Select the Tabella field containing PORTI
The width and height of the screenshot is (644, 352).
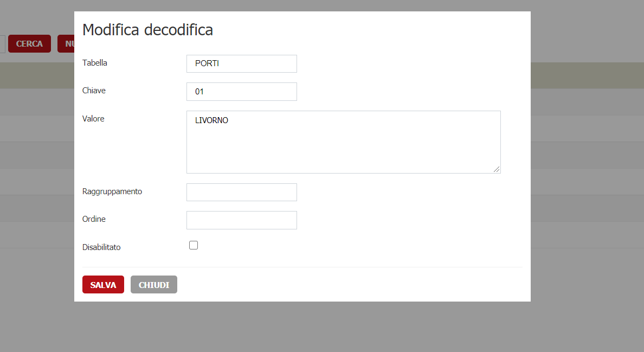pos(241,63)
